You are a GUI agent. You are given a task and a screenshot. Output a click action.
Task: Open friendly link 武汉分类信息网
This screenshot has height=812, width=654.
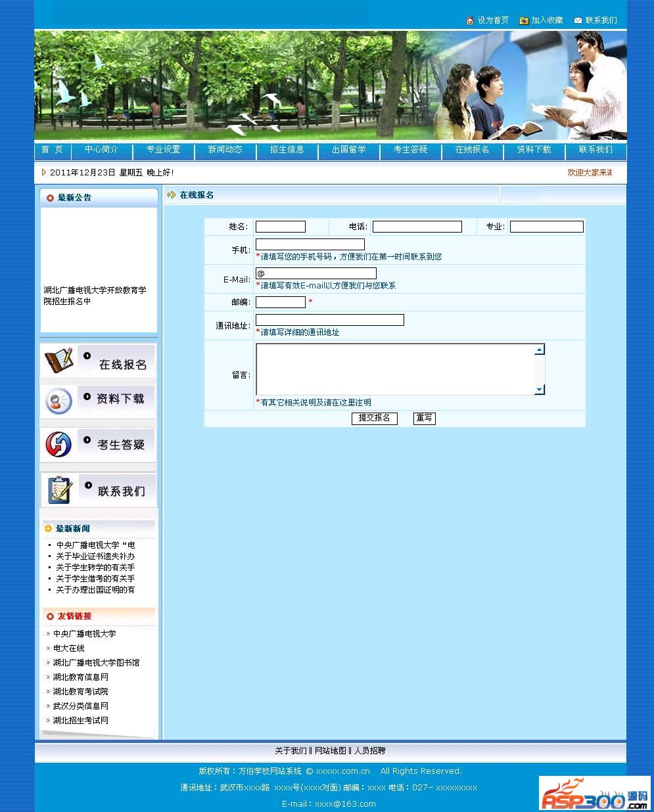coord(81,706)
